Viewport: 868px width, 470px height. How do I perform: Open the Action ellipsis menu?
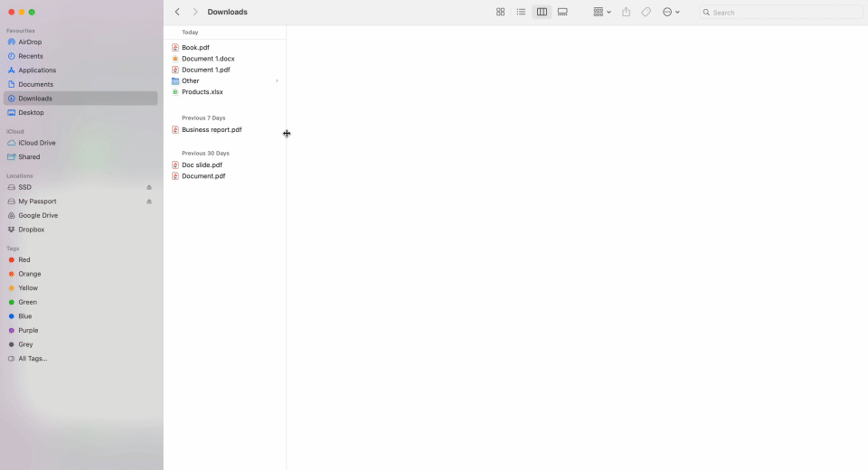671,12
